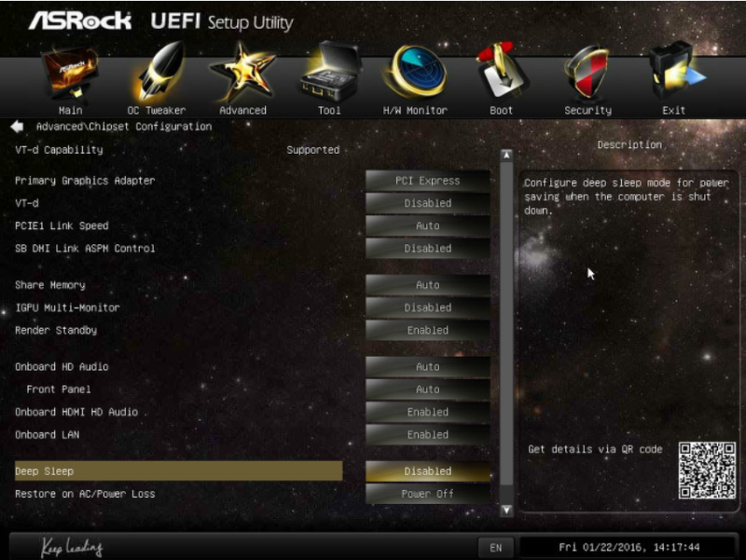Click the QR code image
746x560 pixels.
tap(707, 471)
